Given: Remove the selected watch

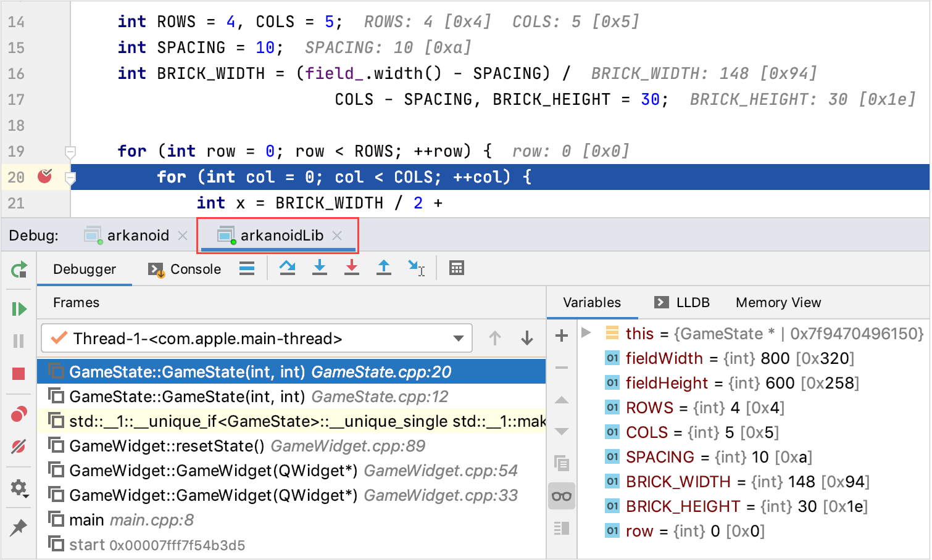Looking at the screenshot, I should [562, 368].
